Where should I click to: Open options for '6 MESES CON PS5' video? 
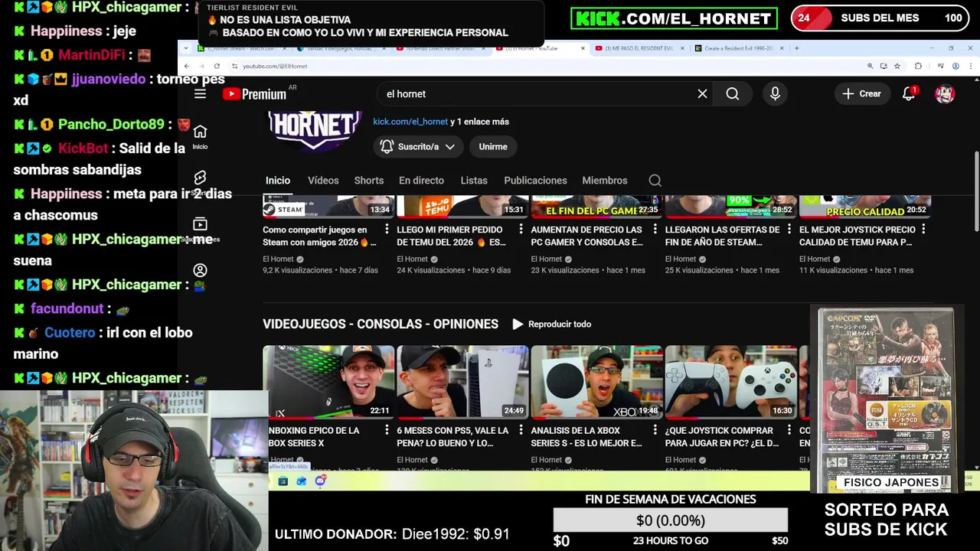[521, 431]
